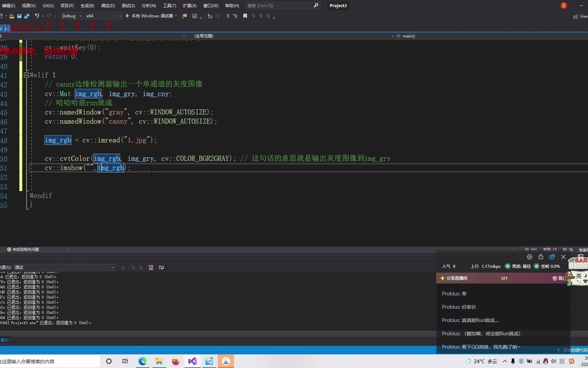Toggle a bookmark on the current line
Image resolution: width=588 pixels, height=368 pixels.
[x=245, y=16]
